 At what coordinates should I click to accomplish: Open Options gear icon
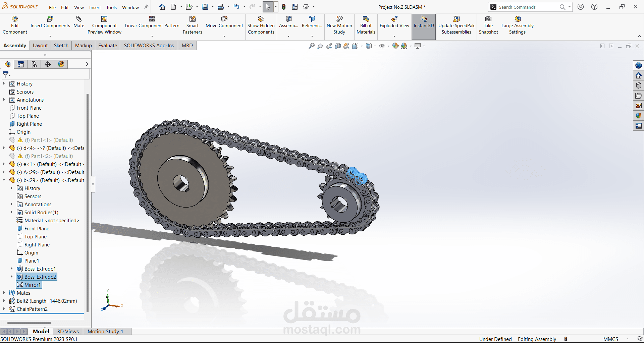coord(306,7)
